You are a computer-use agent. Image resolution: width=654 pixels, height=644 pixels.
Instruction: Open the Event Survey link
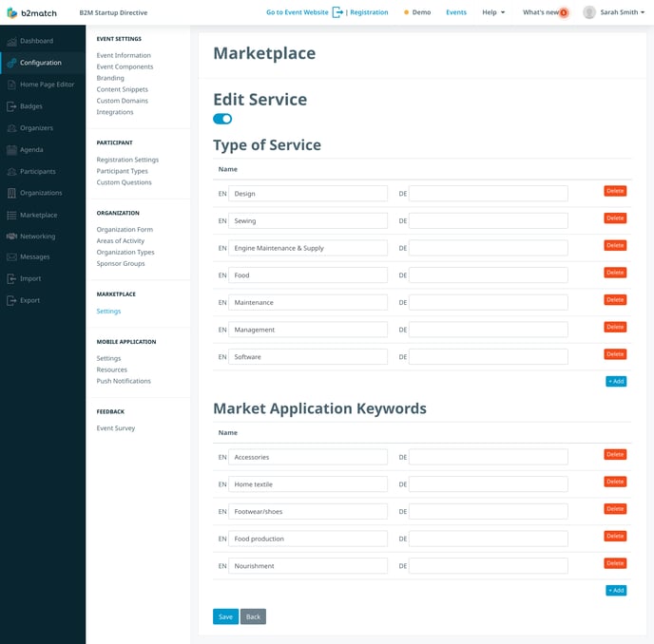[116, 428]
